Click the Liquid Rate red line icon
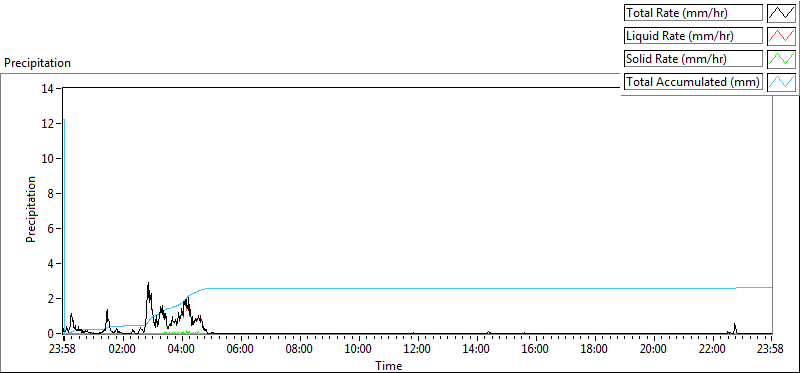Viewport: 800px width, 373px height. click(x=781, y=36)
